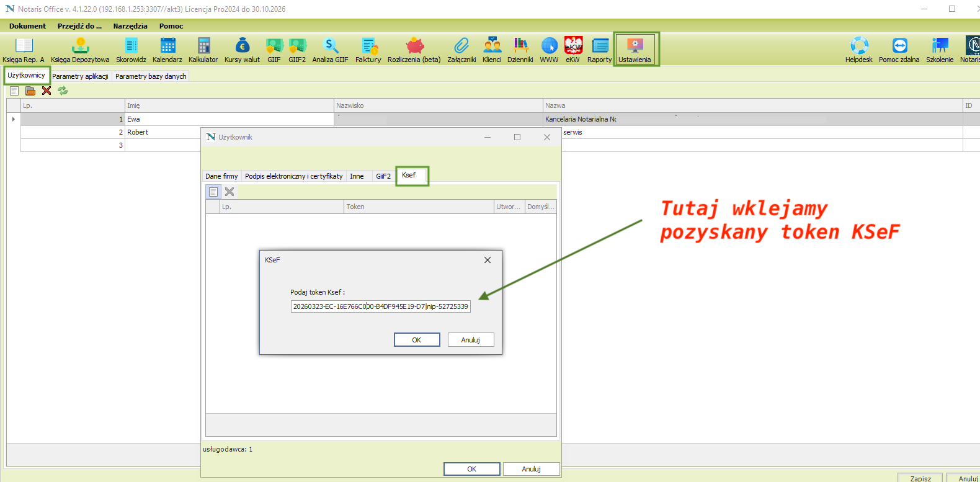Screen dimensions: 980x482
Task: Click the green refresh users icon
Action: [63, 91]
